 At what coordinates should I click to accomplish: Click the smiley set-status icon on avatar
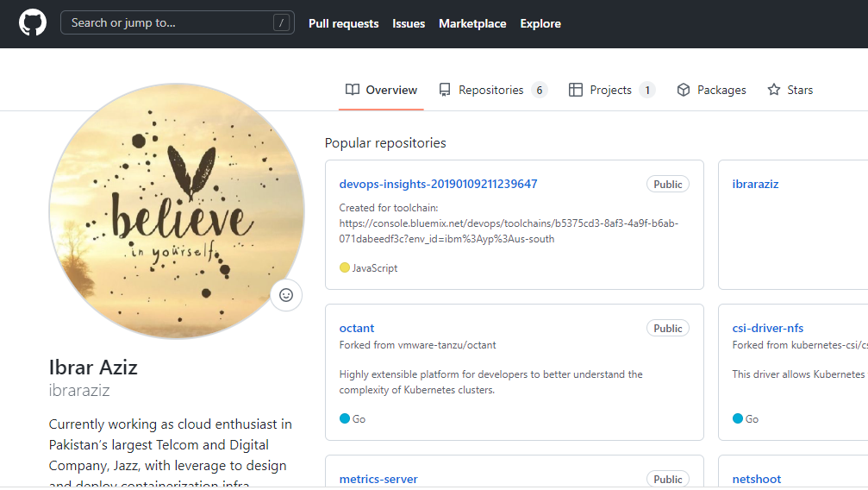286,295
